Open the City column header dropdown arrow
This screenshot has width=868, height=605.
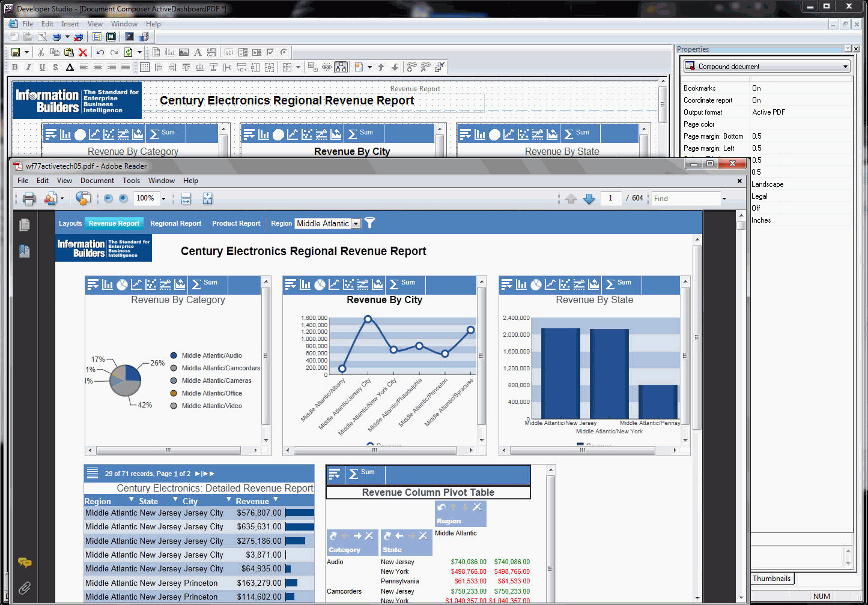pyautogui.click(x=228, y=499)
